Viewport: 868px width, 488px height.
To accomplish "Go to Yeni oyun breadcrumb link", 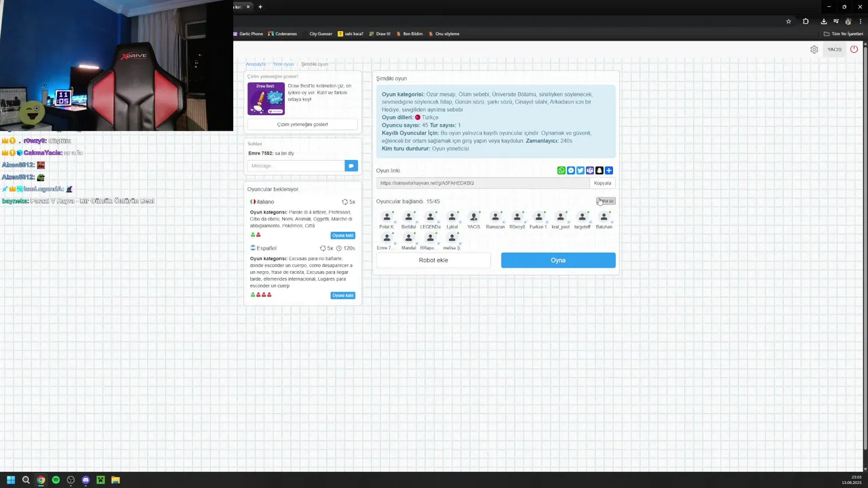I will tap(283, 64).
